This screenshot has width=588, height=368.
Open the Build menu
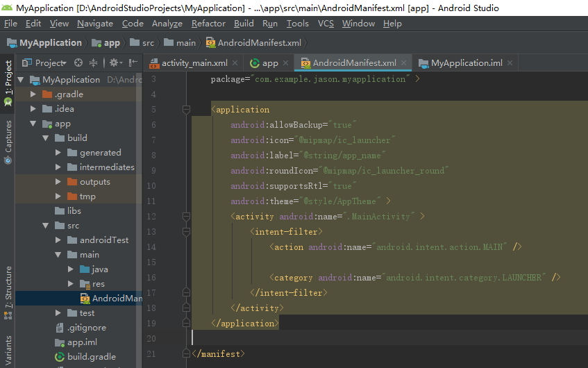244,24
